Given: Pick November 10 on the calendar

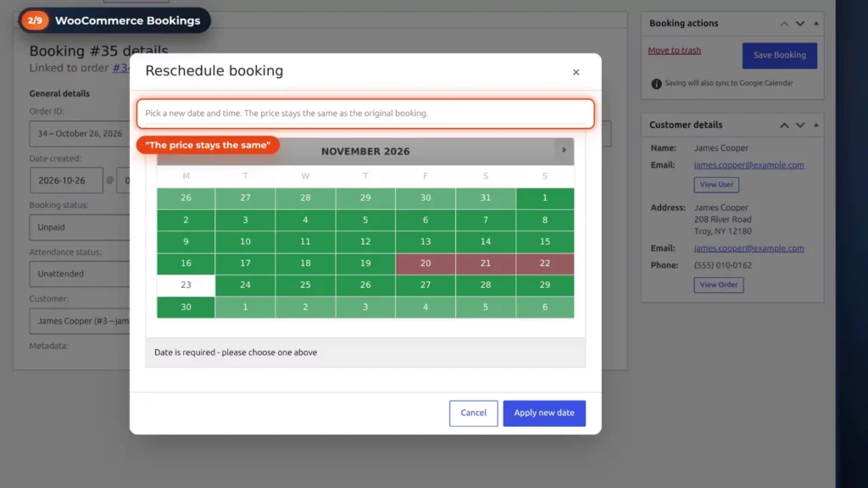Looking at the screenshot, I should (245, 241).
